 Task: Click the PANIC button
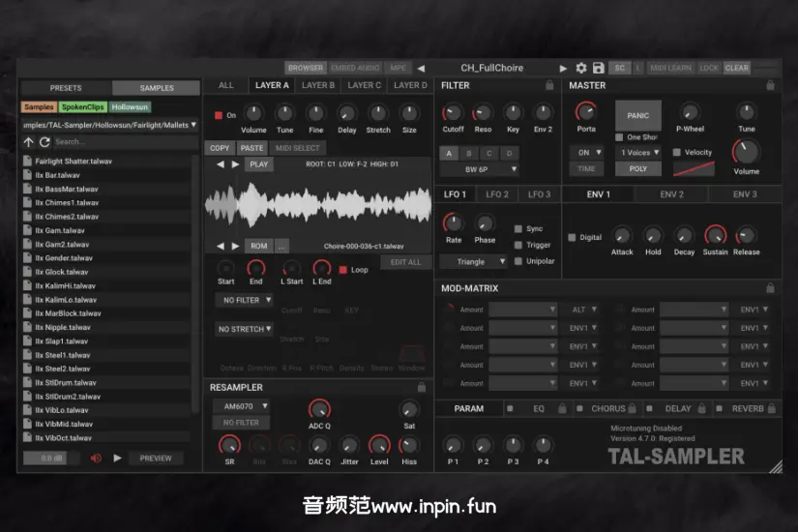[638, 115]
